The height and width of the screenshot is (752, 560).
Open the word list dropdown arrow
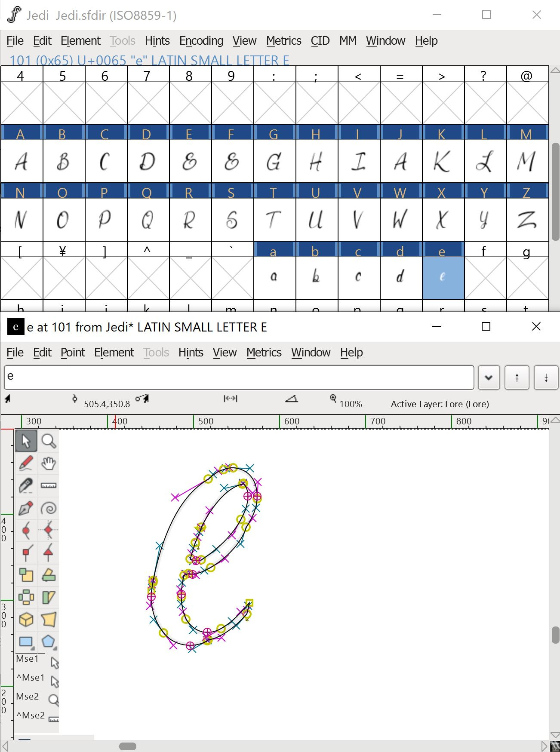pyautogui.click(x=489, y=378)
